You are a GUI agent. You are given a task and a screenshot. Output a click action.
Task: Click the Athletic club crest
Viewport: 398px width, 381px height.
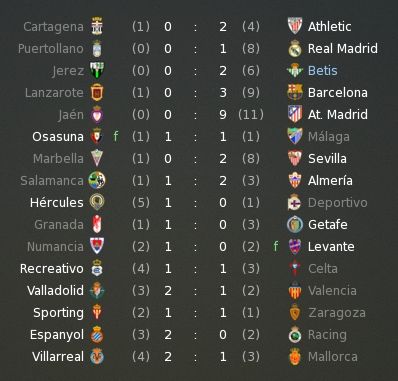point(295,26)
